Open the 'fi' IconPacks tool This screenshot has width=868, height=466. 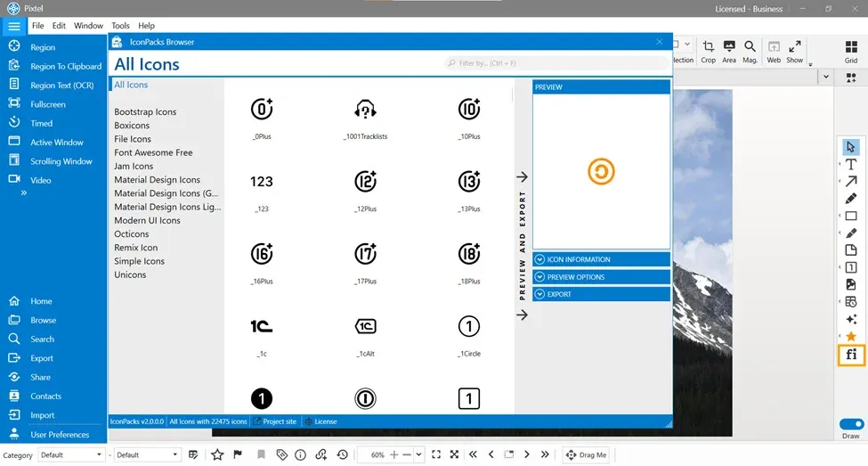851,355
